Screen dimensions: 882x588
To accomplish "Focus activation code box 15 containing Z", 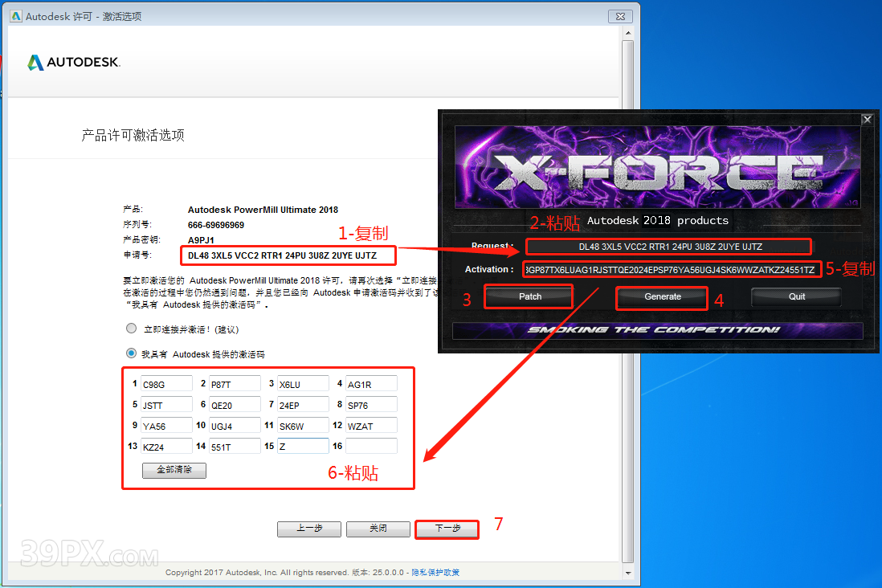I will click(303, 446).
